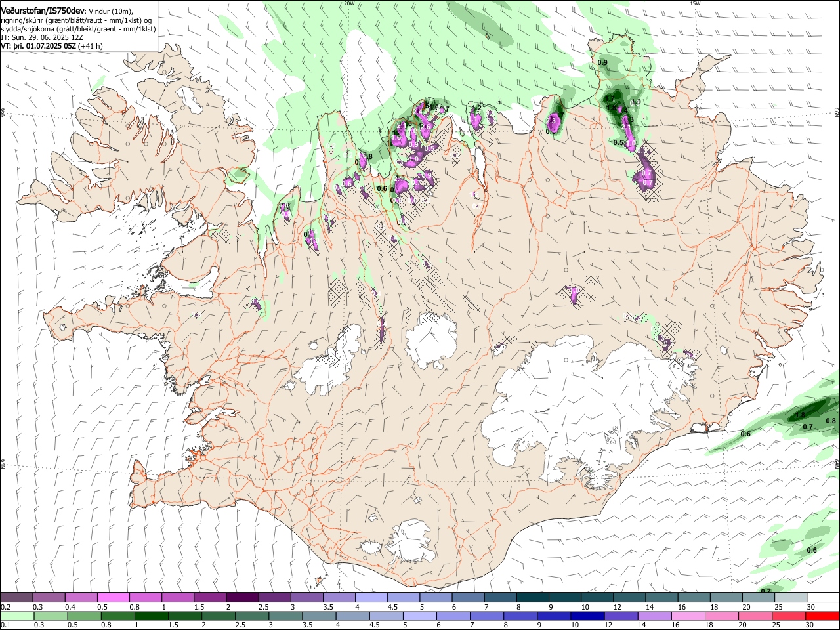Select the lavender 14 swatch in lower scale

tap(654, 616)
